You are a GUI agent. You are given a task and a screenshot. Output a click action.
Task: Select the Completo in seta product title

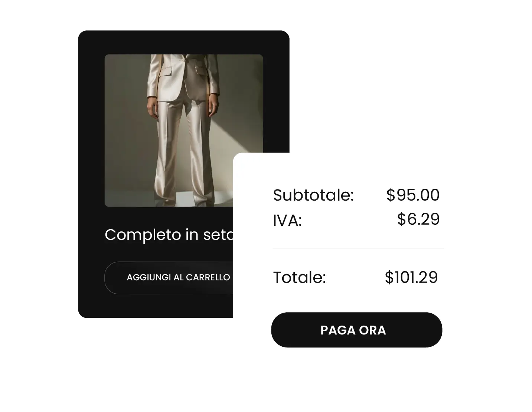coord(169,235)
